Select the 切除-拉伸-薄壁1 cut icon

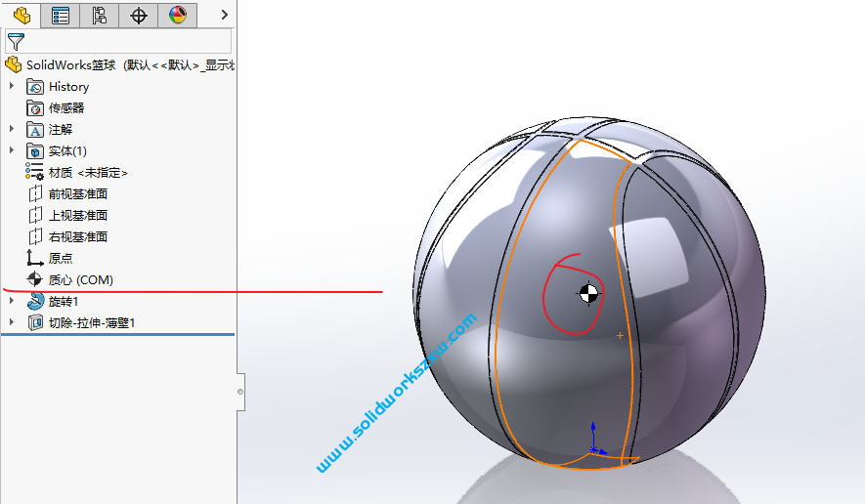(x=35, y=322)
